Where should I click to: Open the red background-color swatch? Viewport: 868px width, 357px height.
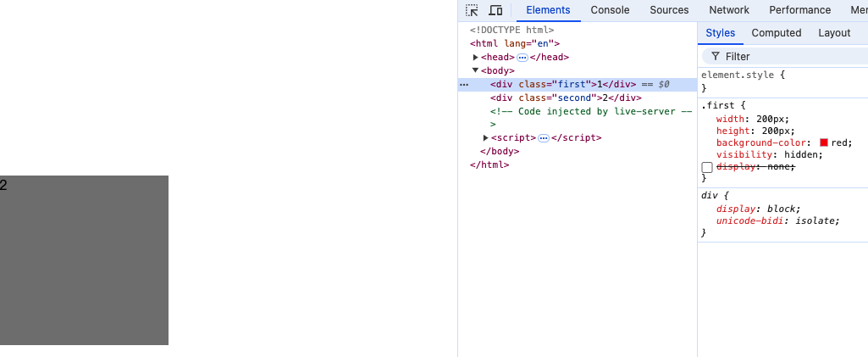pos(824,142)
